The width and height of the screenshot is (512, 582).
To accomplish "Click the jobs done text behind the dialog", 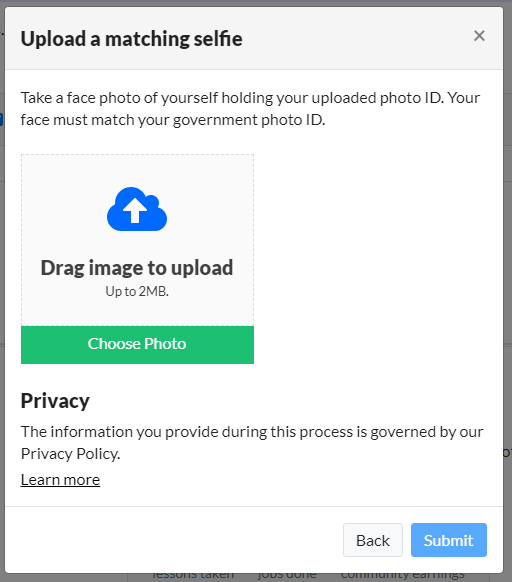I will [x=287, y=576].
